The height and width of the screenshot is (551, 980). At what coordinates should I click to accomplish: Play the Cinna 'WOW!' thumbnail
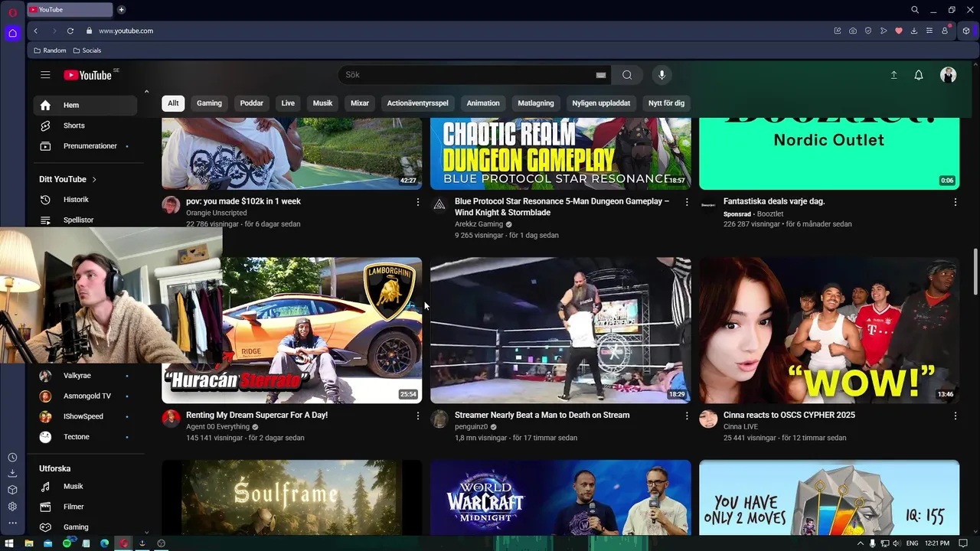(829, 331)
